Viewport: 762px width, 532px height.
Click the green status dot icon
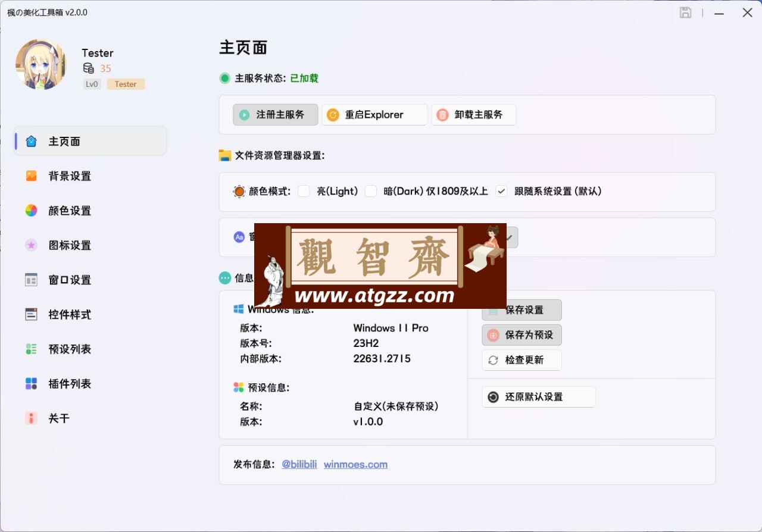(x=224, y=78)
